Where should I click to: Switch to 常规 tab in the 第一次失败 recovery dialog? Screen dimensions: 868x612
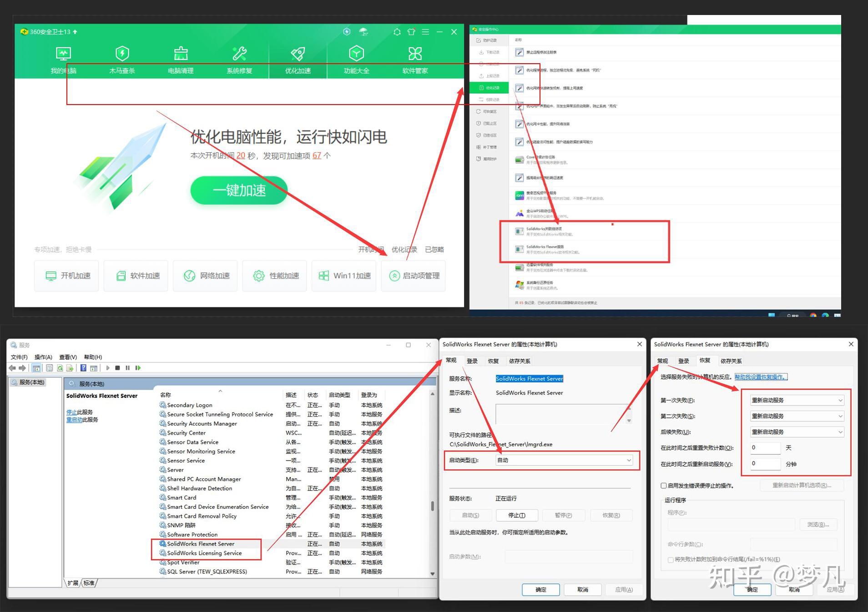point(662,361)
